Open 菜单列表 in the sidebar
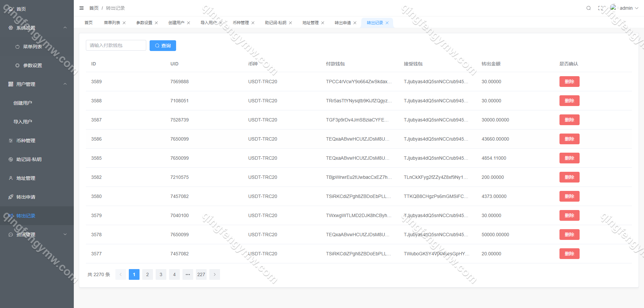The height and width of the screenshot is (308, 644). coord(37,47)
